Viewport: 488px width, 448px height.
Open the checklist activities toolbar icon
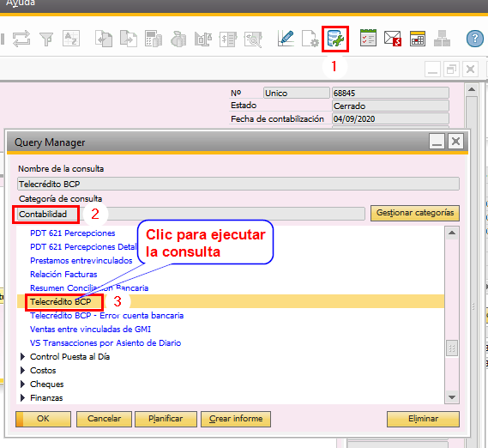click(368, 38)
